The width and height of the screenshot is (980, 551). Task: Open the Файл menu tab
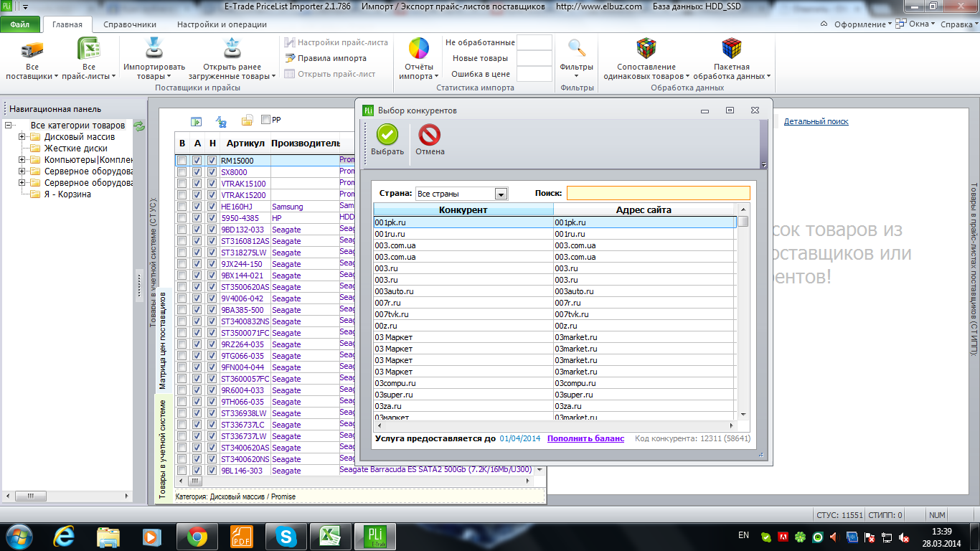click(20, 24)
